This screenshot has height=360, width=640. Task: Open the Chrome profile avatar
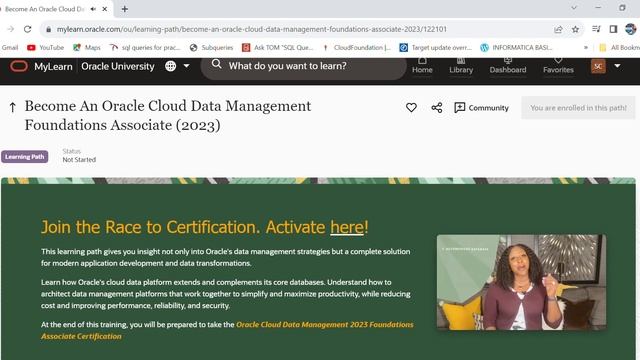(630, 29)
